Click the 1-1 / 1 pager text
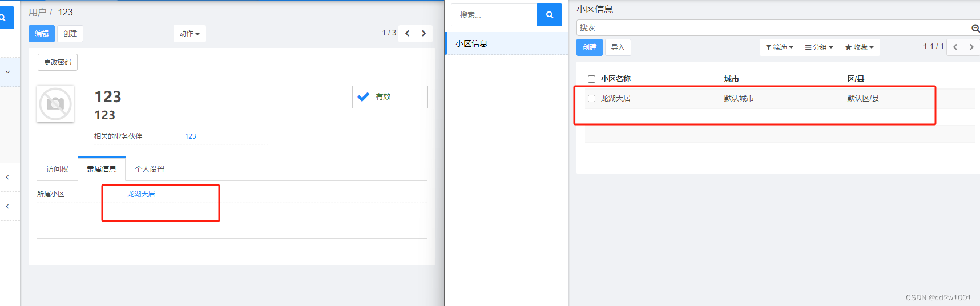 [x=933, y=47]
